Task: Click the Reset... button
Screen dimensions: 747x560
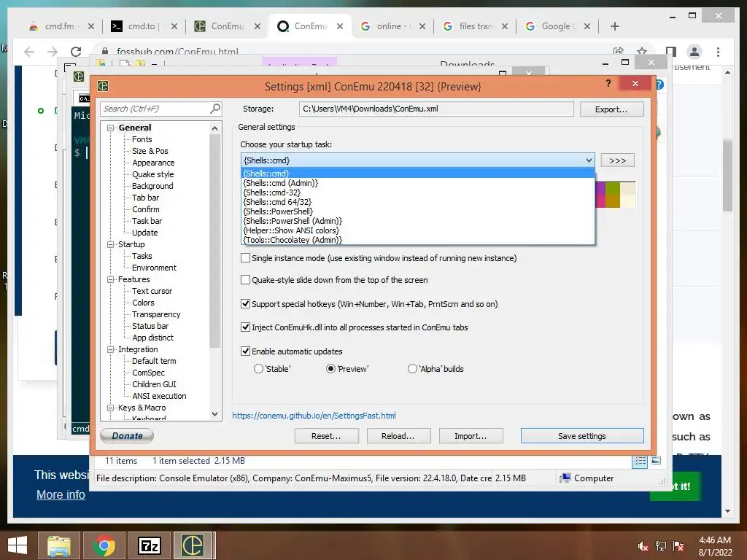Action: point(326,436)
